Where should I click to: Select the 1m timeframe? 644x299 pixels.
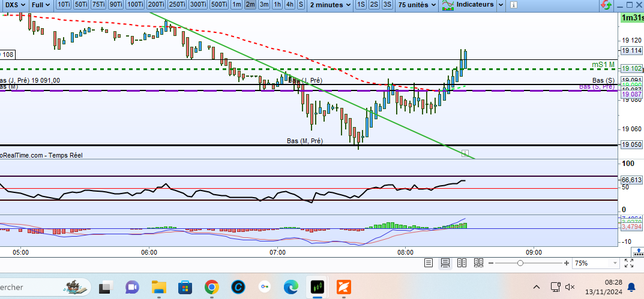point(236,5)
